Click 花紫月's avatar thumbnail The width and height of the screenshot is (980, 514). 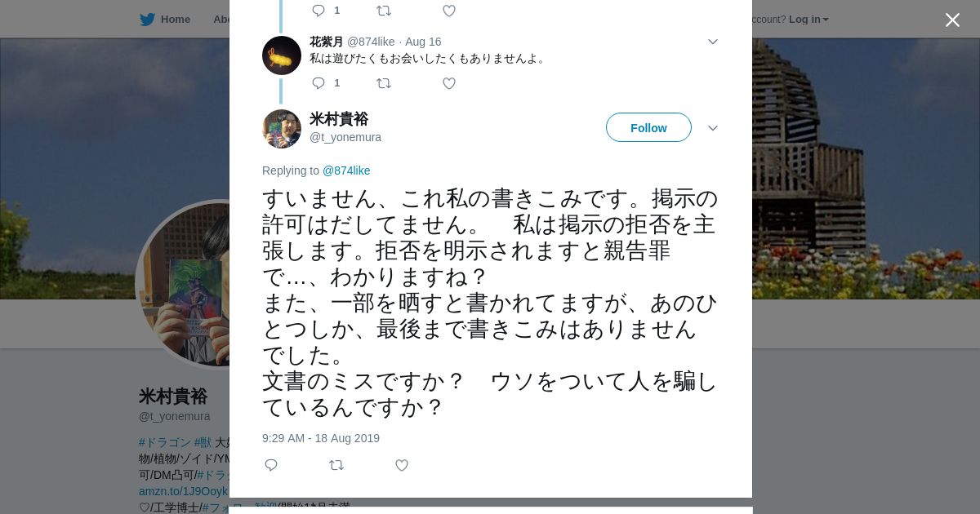coord(282,55)
